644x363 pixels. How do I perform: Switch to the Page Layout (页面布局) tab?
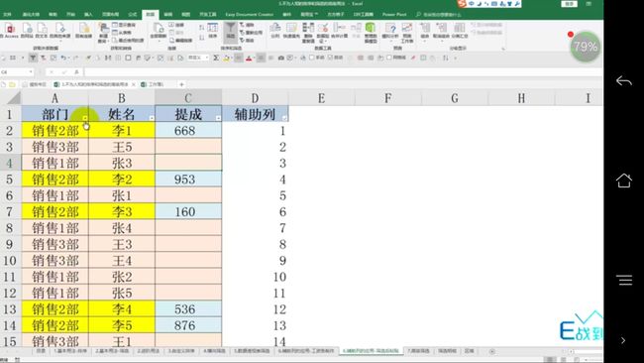tap(110, 15)
